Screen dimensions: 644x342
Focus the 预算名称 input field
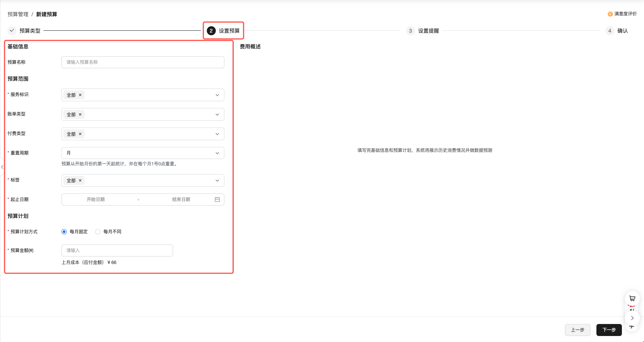click(143, 62)
